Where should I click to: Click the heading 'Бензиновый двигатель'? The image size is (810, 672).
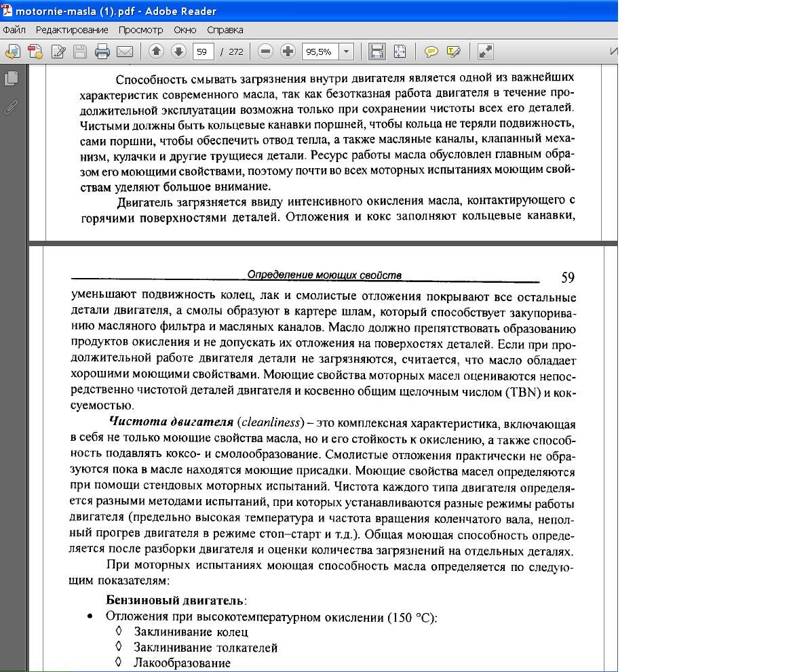pyautogui.click(x=174, y=600)
